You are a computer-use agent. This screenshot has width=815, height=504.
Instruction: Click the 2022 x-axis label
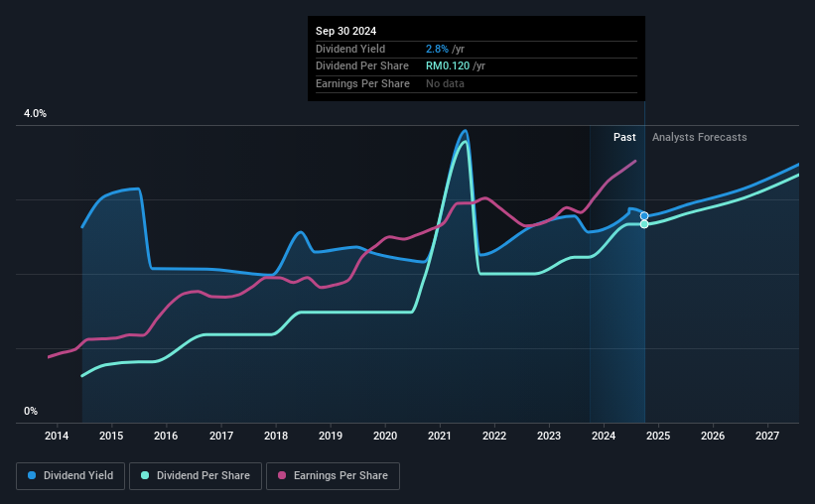(x=494, y=436)
